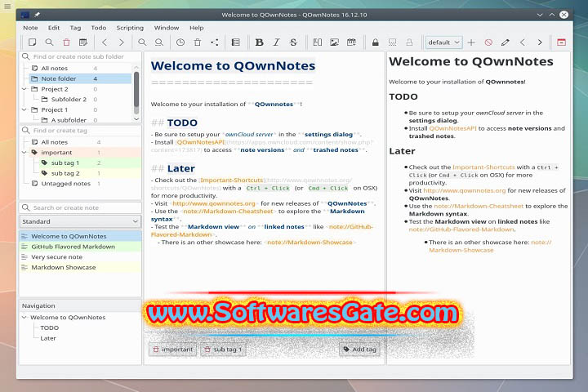
Task: Switch to previous workspace arrow
Action: pyautogui.click(x=523, y=42)
